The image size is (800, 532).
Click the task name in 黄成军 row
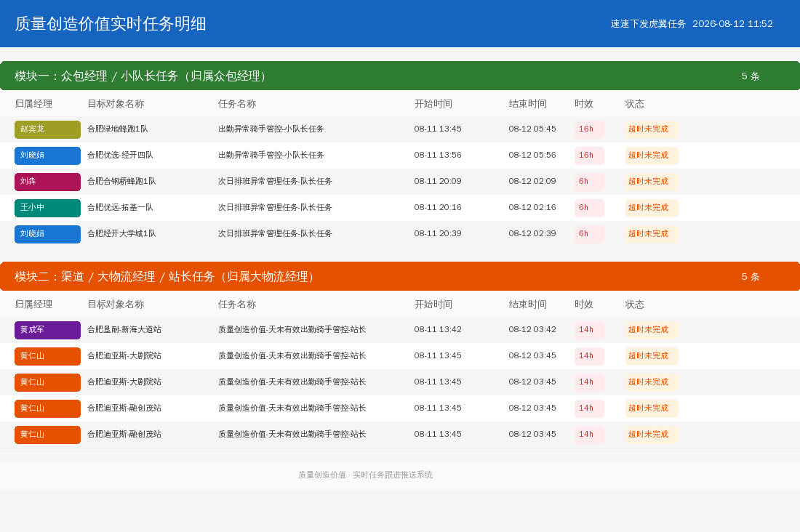[292, 329]
